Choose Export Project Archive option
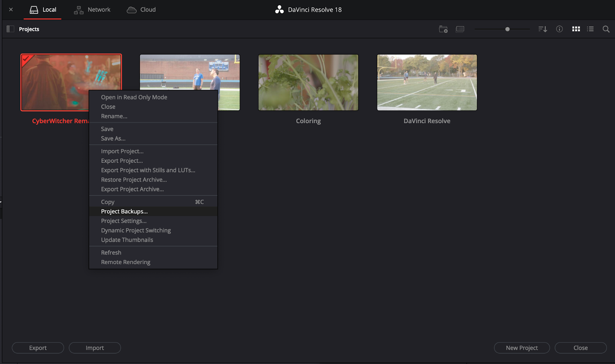615x364 pixels. 132,189
